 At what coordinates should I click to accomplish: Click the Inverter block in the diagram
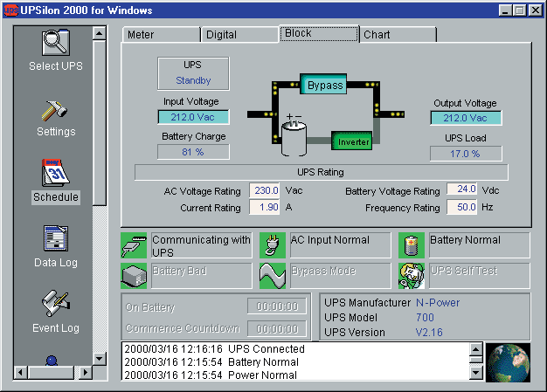point(351,141)
